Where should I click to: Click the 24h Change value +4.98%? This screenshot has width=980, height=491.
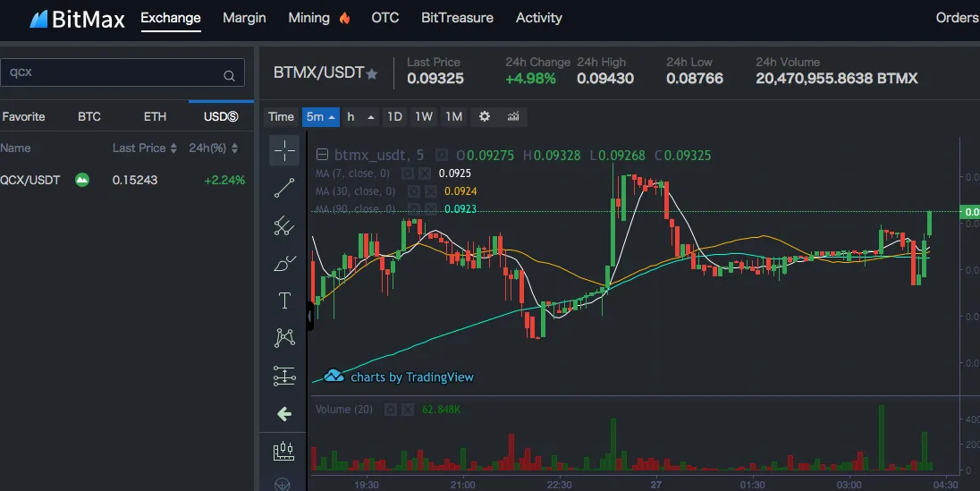click(x=530, y=79)
